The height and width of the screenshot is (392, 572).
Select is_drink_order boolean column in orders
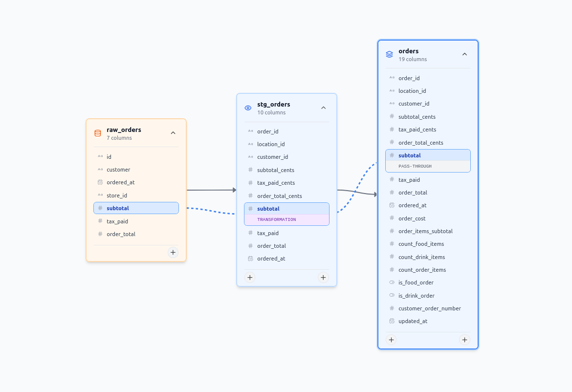pyautogui.click(x=416, y=296)
